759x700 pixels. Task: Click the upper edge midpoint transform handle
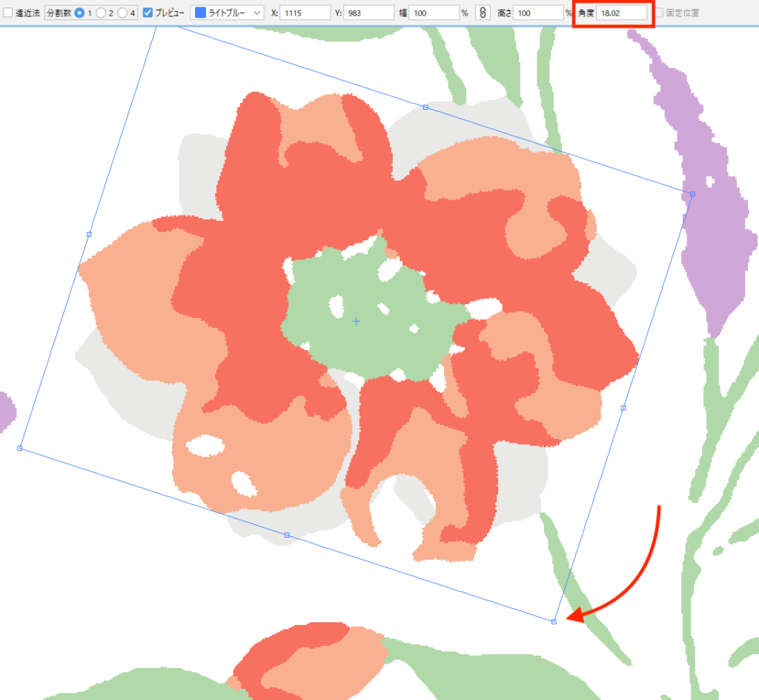(x=425, y=107)
